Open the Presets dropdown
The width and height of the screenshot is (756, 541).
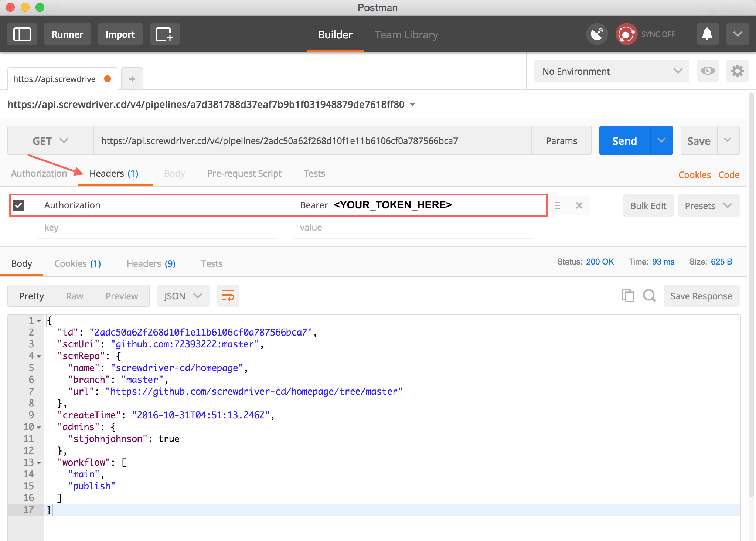(708, 205)
